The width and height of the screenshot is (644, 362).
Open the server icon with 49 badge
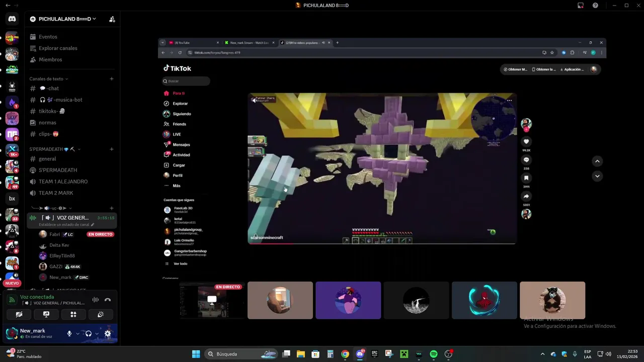12,183
